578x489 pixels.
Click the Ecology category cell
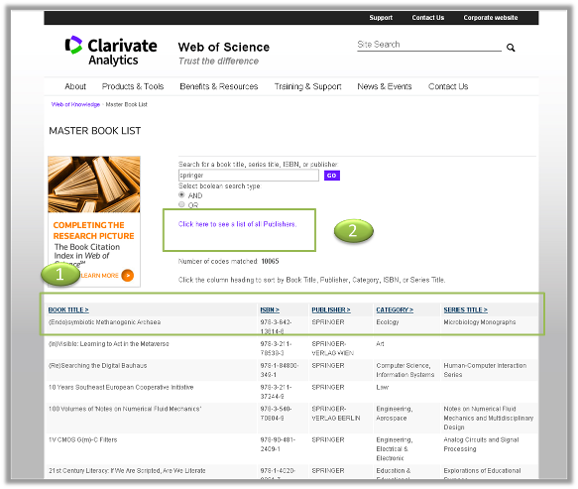pos(387,322)
